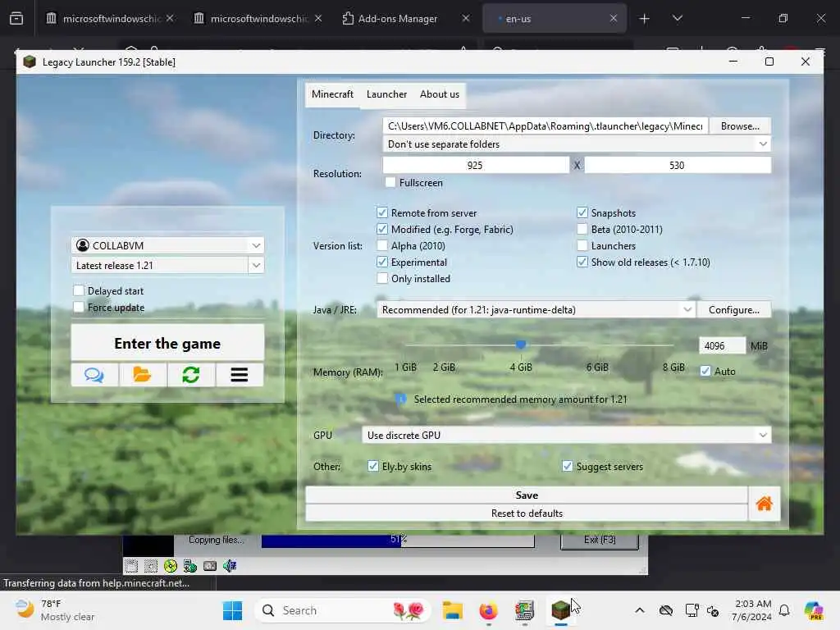
Task: Show hidden system tray icons chevron
Action: [640, 610]
